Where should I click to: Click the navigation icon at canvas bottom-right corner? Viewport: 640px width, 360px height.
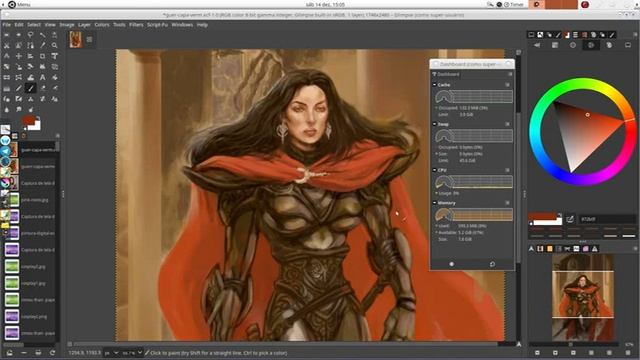point(518,344)
